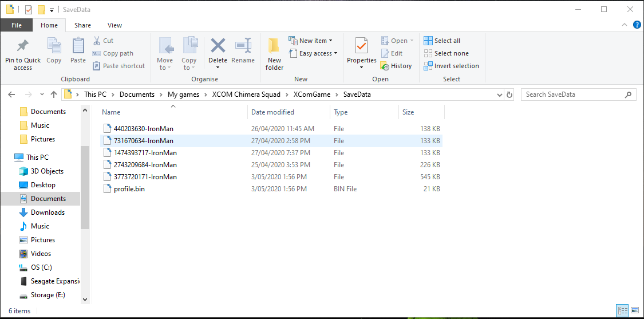
Task: Open the New item dropdown
Action: pyautogui.click(x=313, y=41)
